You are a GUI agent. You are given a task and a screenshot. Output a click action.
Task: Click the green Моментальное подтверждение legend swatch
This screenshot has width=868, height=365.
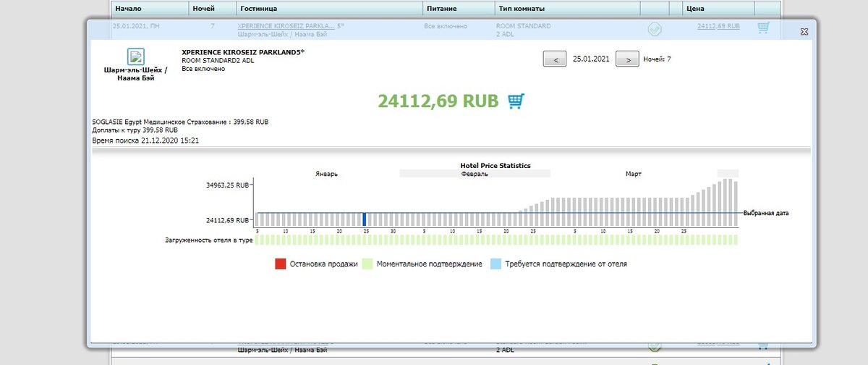click(367, 264)
